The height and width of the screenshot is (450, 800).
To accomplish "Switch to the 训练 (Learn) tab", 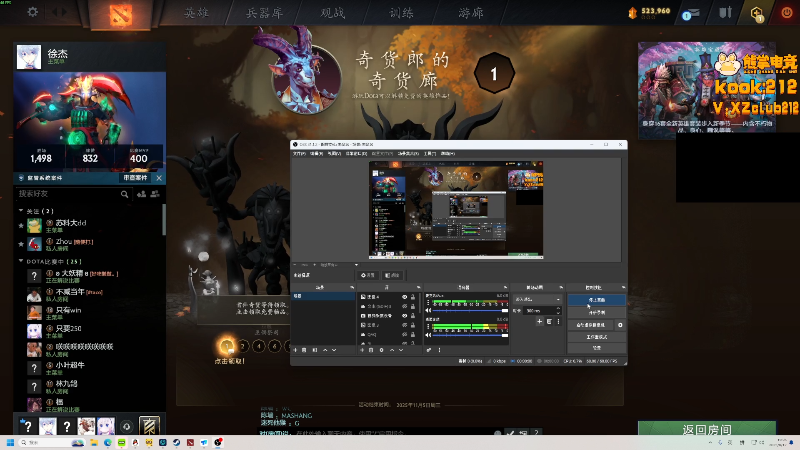I will tap(402, 13).
